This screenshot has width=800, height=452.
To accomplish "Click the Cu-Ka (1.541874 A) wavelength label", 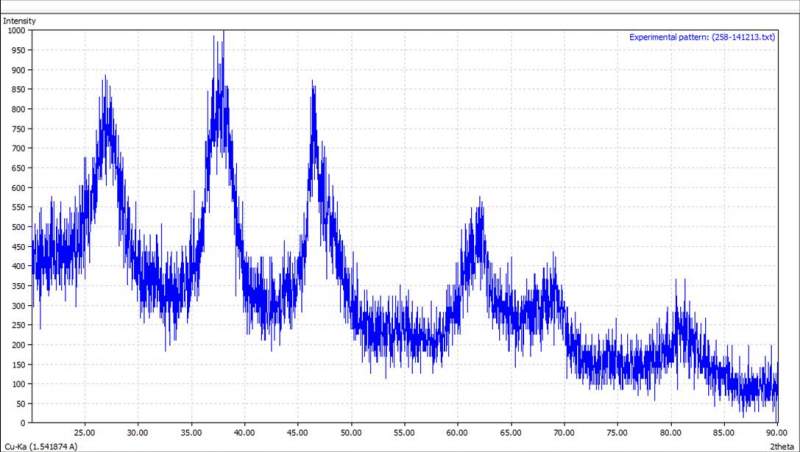I will click(41, 447).
